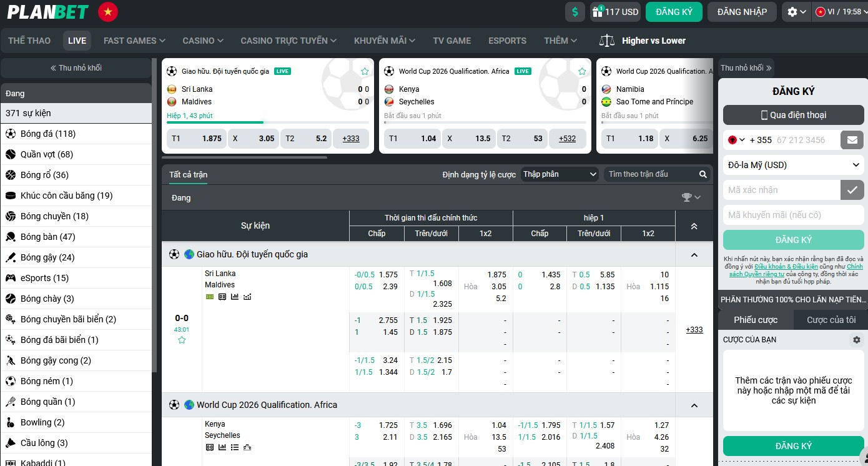This screenshot has height=466, width=868.
Task: Open Bowling category
Action: [x=76, y=422]
